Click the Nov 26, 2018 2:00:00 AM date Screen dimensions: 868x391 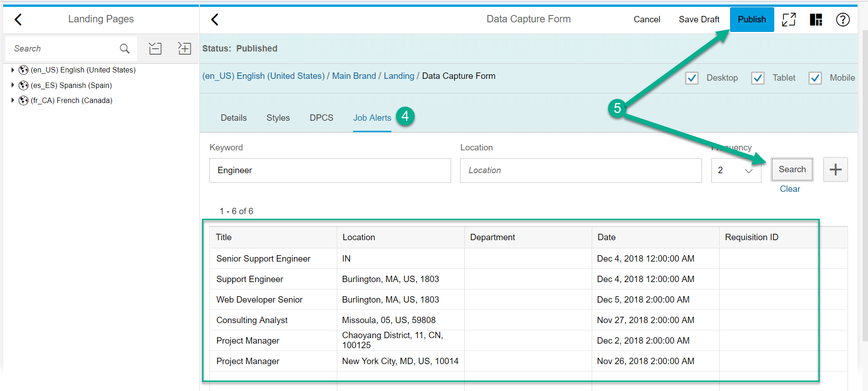(x=645, y=361)
